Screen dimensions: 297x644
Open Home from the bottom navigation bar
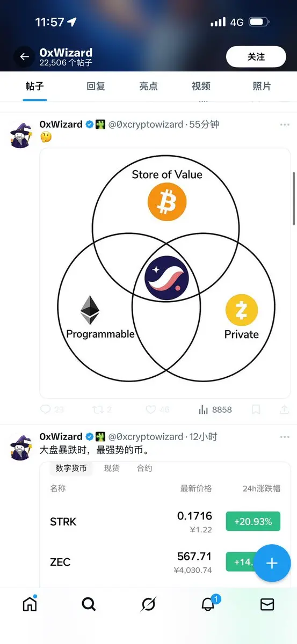(x=30, y=604)
